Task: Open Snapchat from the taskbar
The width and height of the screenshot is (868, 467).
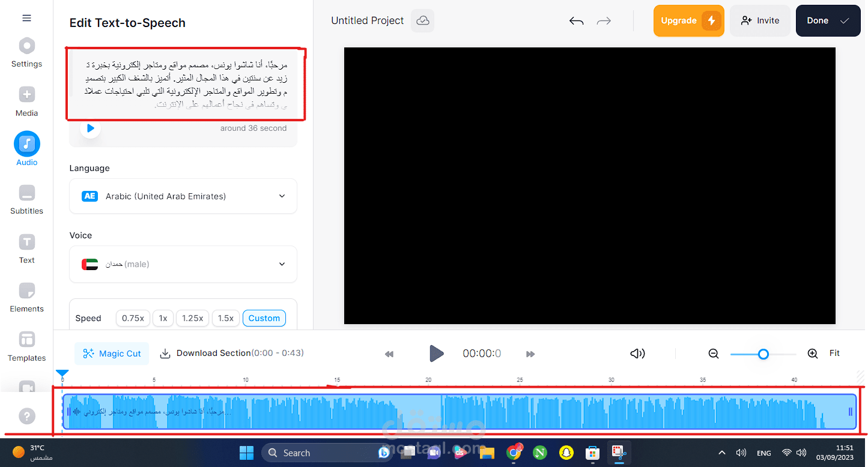Action: (x=566, y=453)
